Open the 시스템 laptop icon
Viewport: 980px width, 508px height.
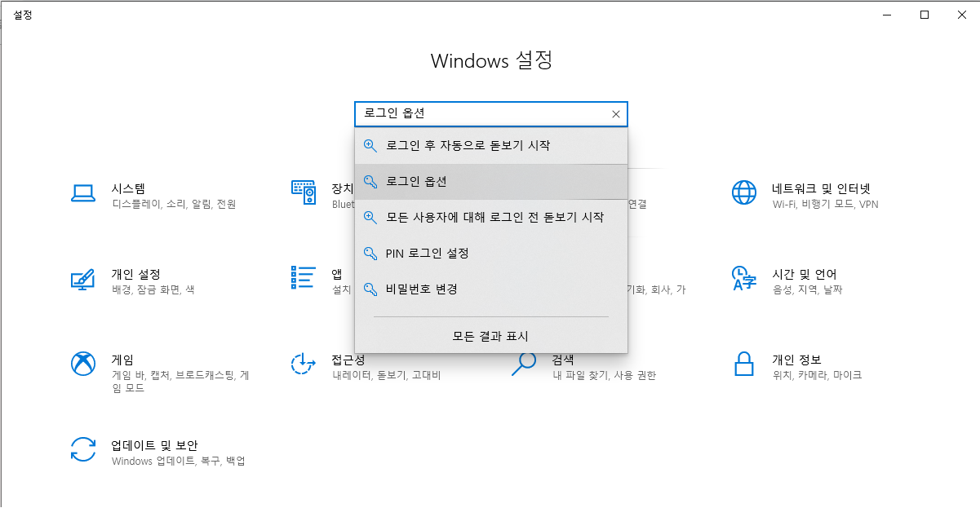pyautogui.click(x=83, y=193)
